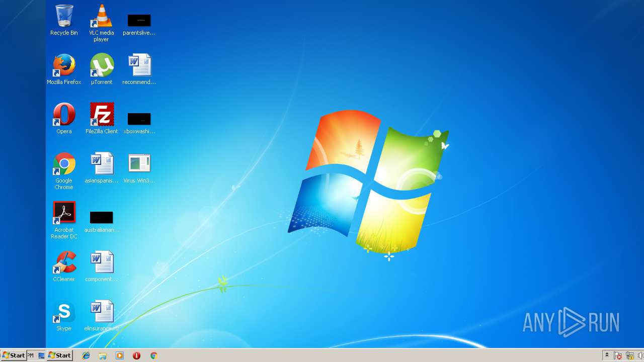Image resolution: width=644 pixels, height=362 pixels.
Task: Open the Skype desktop shortcut
Action: pos(64,316)
